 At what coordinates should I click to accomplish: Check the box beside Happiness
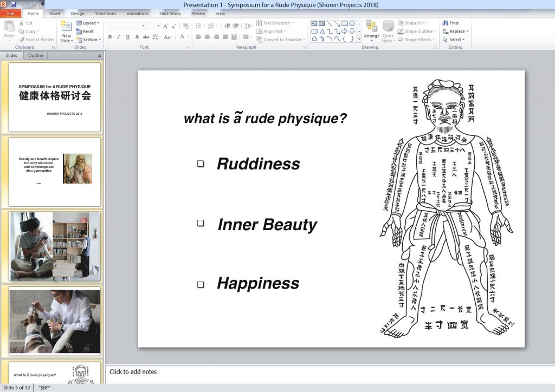[x=201, y=284]
